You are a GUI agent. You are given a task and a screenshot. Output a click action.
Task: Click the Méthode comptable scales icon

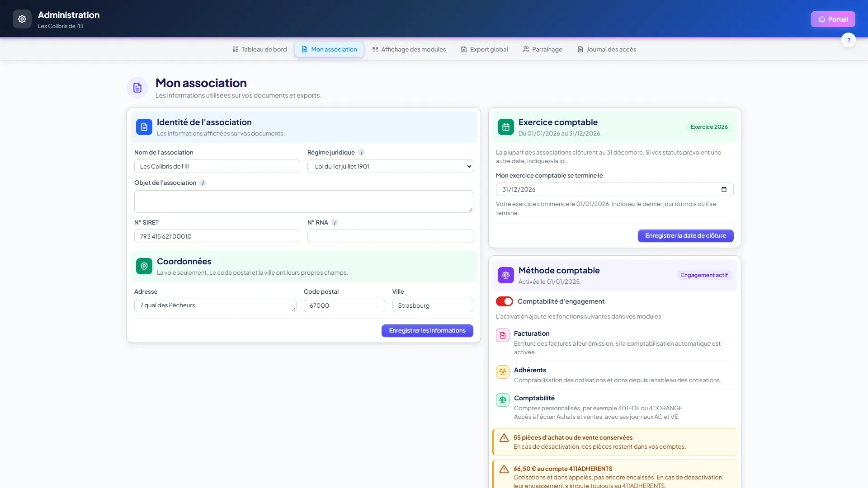[x=506, y=276]
